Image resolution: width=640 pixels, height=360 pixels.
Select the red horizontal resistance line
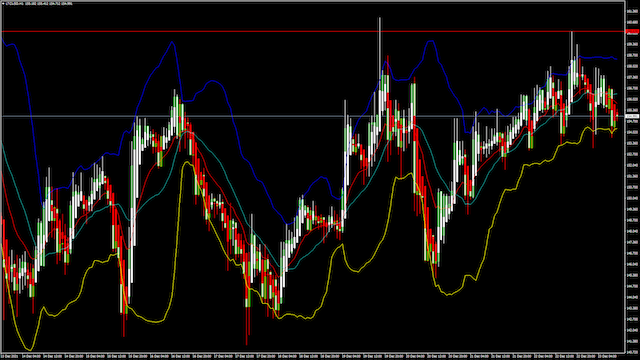(x=313, y=31)
